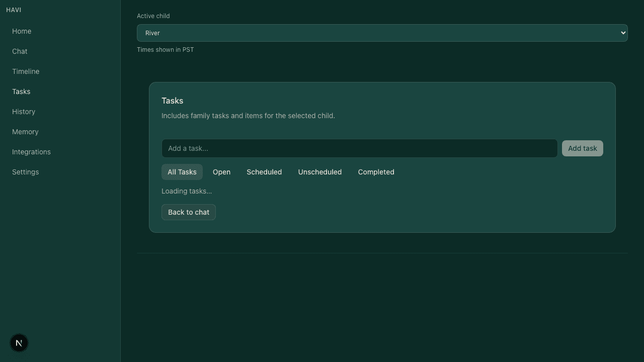Screen dimensions: 644x362
Task: Click the dropdown chevron next to River
Action: pyautogui.click(x=622, y=33)
